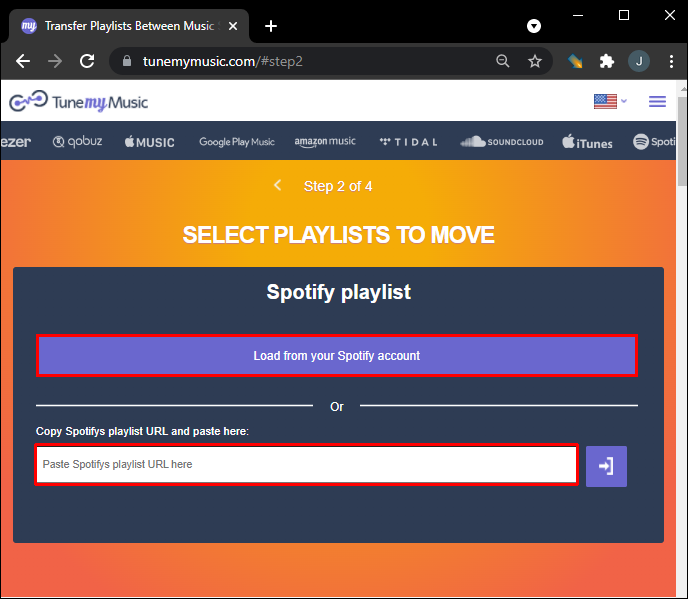This screenshot has width=688, height=599.
Task: Reload the page
Action: [87, 61]
